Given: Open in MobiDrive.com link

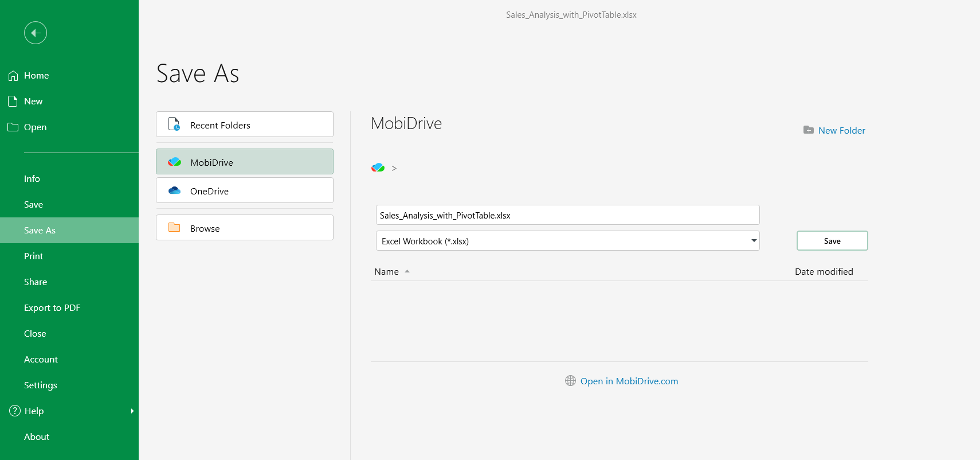Looking at the screenshot, I should coord(629,381).
